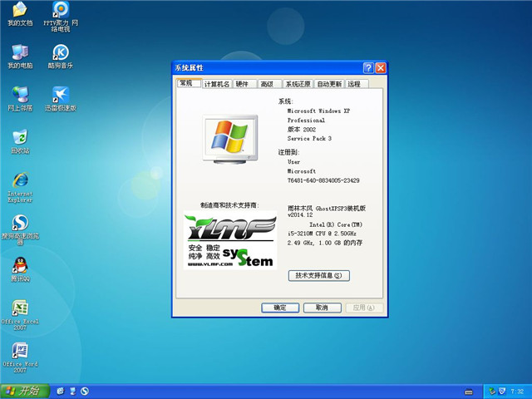Click the 技术支持信息 button
The height and width of the screenshot is (399, 532).
tap(319, 275)
